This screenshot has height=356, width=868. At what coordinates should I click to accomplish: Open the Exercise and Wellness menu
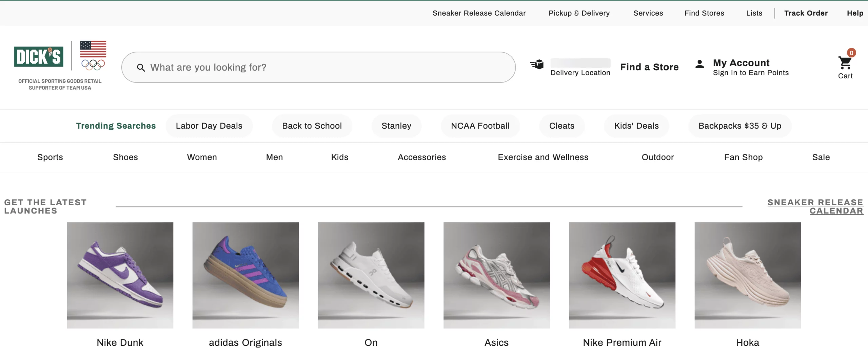pyautogui.click(x=543, y=157)
